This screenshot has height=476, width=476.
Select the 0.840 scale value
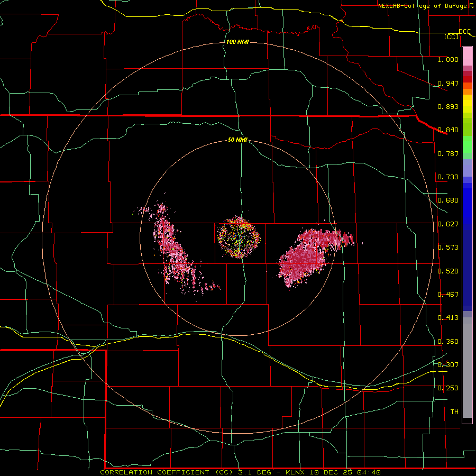click(x=448, y=130)
